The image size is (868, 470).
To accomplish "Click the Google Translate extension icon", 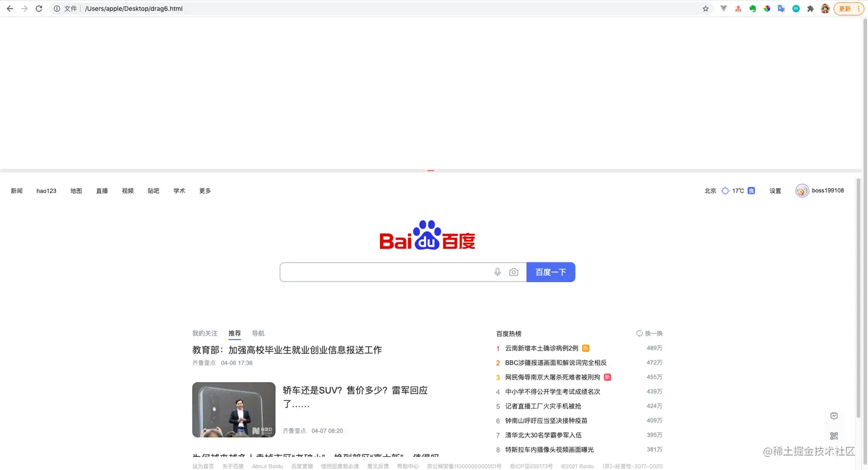I will point(781,9).
